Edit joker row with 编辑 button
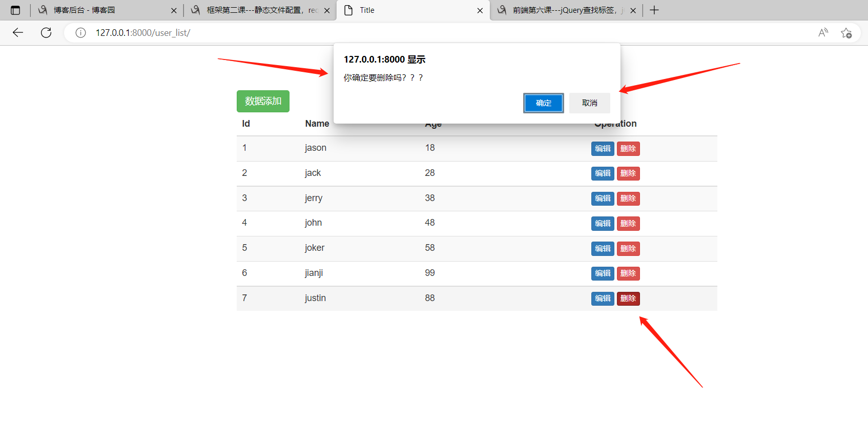The width and height of the screenshot is (868, 437). 603,249
